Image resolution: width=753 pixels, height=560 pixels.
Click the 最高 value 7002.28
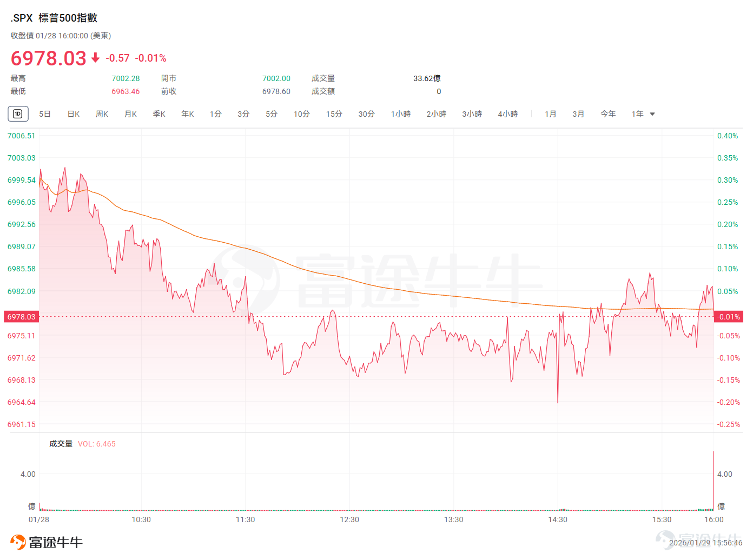point(125,78)
